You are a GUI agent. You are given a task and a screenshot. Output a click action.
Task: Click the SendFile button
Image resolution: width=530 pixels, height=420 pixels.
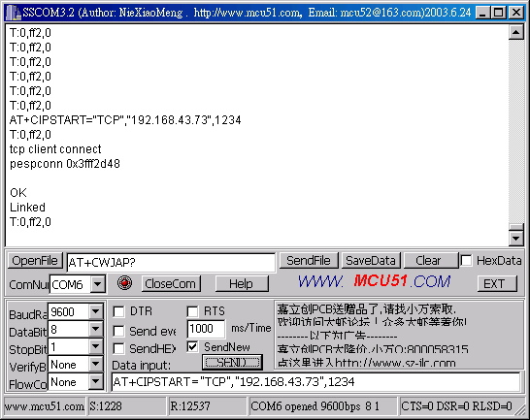(x=309, y=261)
